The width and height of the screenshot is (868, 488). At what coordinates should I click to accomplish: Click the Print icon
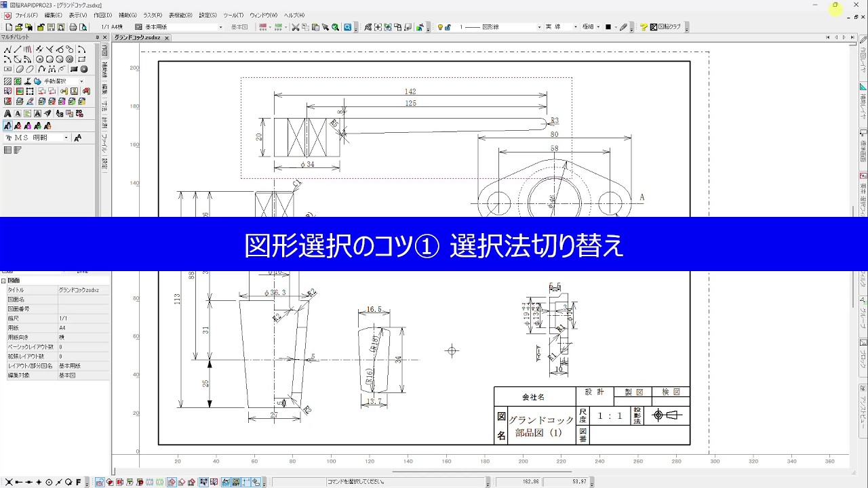click(73, 27)
